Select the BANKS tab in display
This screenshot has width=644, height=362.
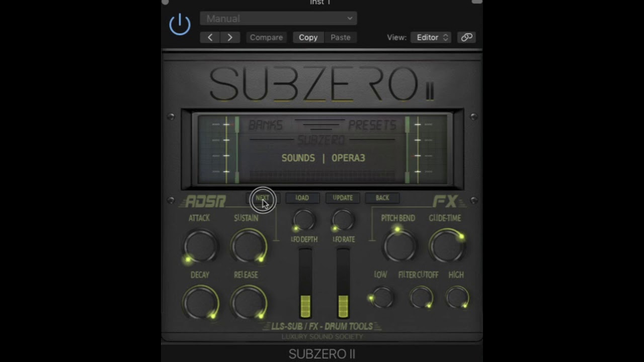click(266, 125)
